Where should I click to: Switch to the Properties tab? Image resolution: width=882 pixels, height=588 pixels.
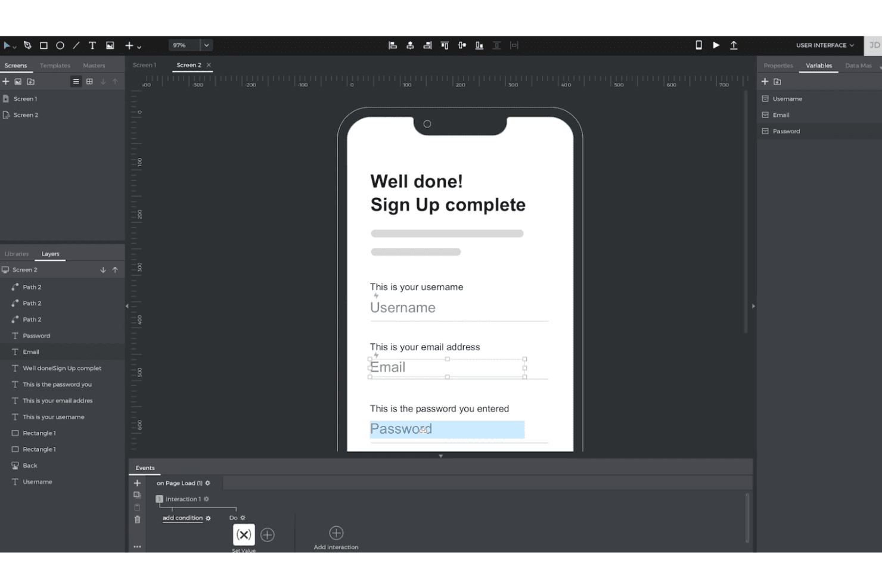[x=778, y=66]
